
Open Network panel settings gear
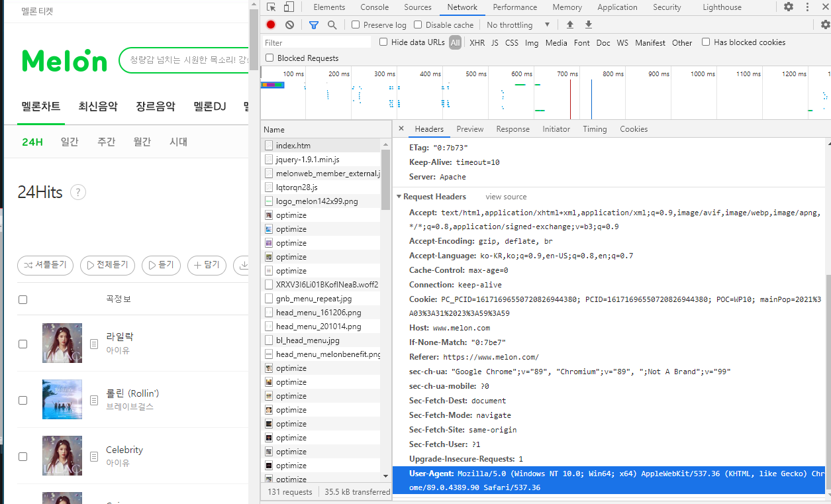point(825,25)
